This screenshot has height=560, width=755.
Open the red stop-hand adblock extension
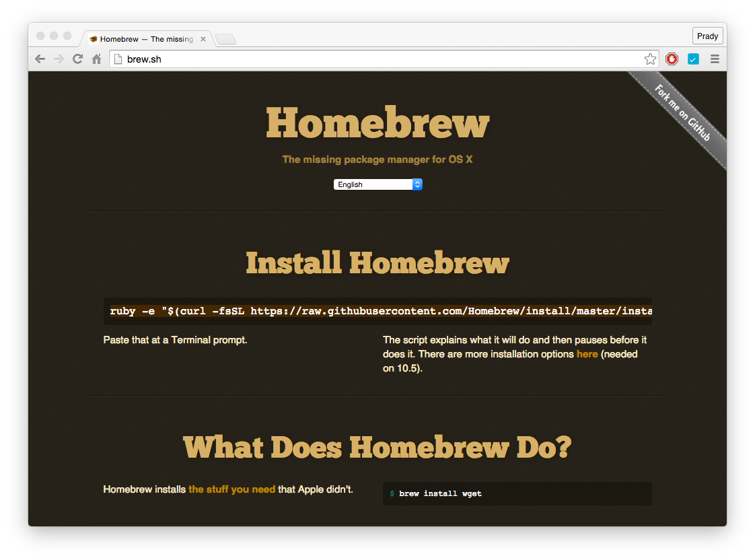point(672,59)
